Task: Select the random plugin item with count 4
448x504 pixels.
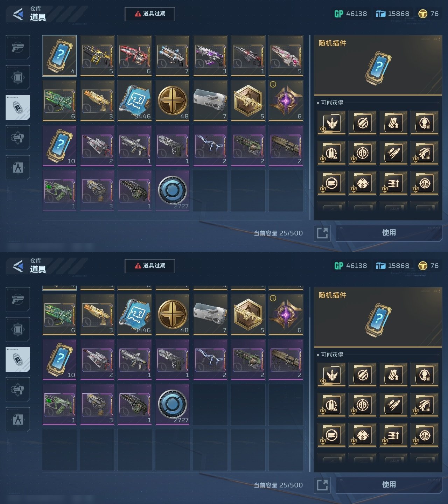Action: (x=59, y=56)
